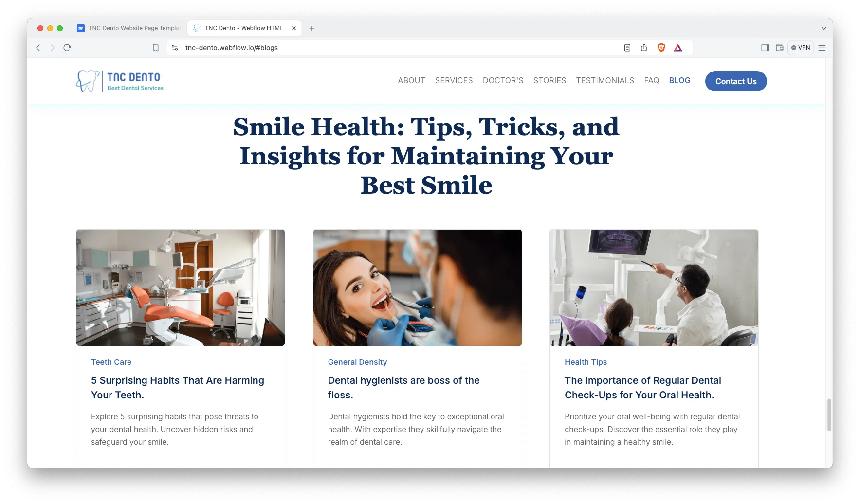Click the browser back arrow
The height and width of the screenshot is (504, 860).
(x=38, y=48)
